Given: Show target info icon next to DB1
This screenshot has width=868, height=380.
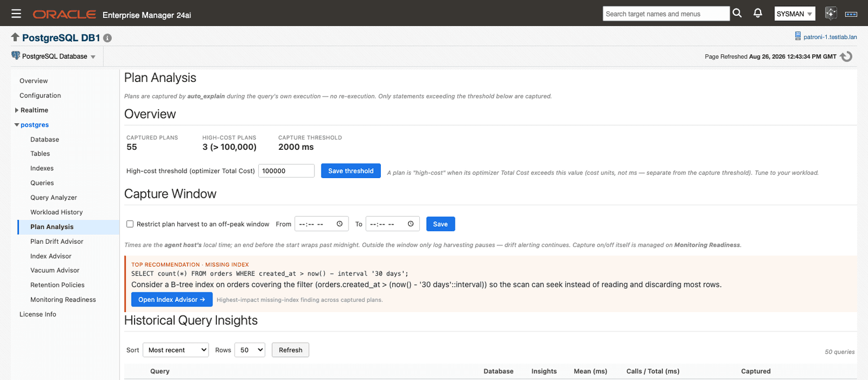Looking at the screenshot, I should click(107, 38).
